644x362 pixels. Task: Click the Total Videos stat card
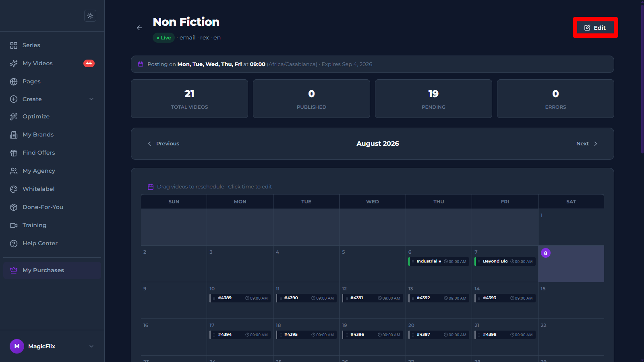[189, 99]
